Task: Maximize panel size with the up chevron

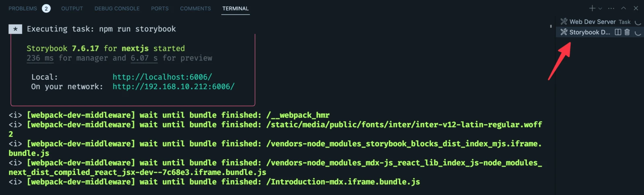Action: [x=623, y=8]
